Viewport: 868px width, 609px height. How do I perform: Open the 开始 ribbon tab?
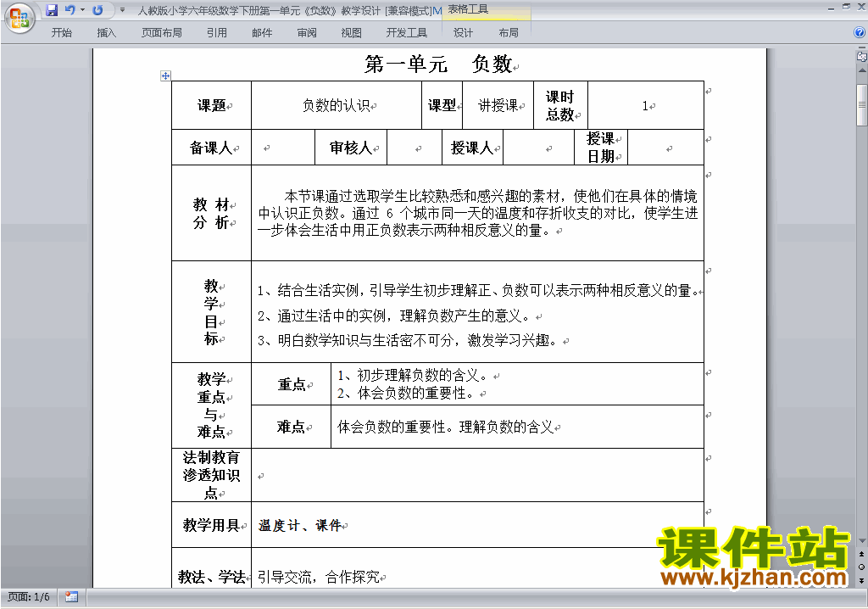tap(61, 33)
